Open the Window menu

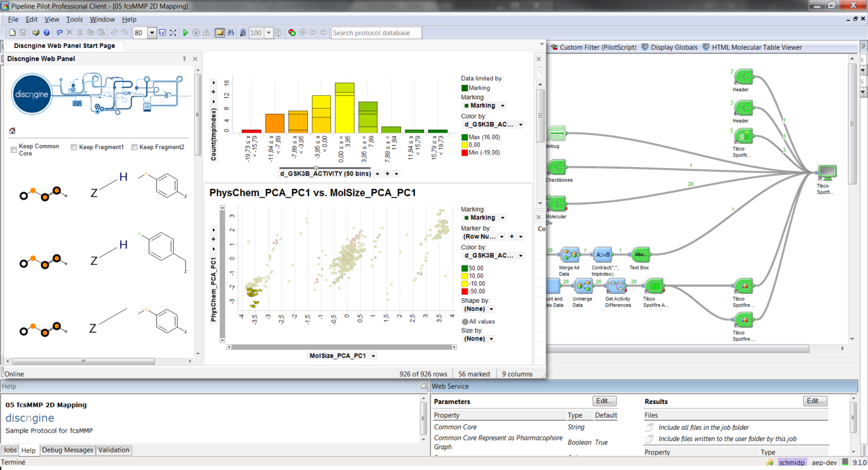(x=102, y=19)
